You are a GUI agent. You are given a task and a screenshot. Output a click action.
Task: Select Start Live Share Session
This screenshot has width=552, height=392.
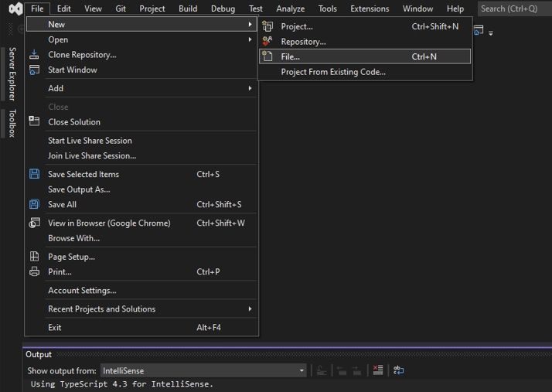(x=141, y=141)
